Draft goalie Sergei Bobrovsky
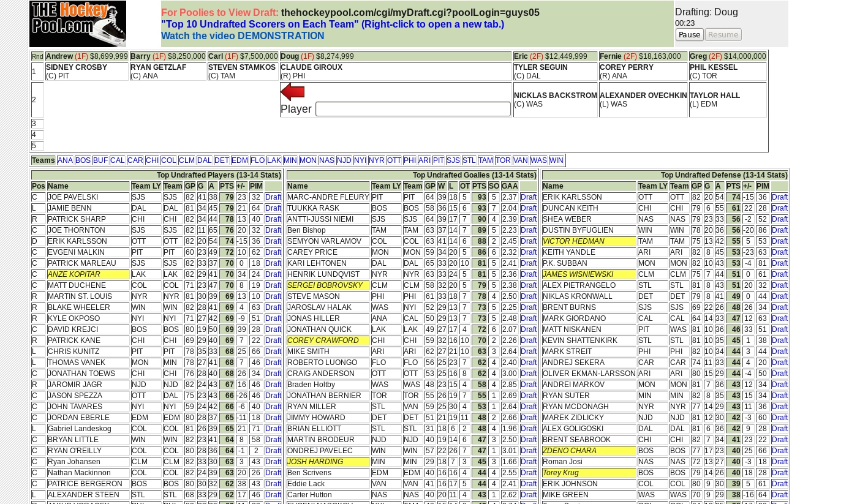 (x=529, y=285)
